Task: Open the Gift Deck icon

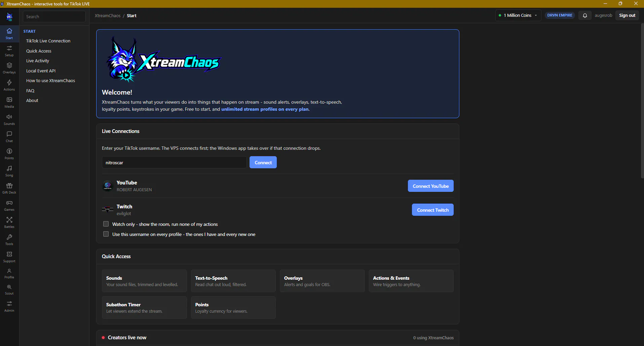Action: point(9,188)
